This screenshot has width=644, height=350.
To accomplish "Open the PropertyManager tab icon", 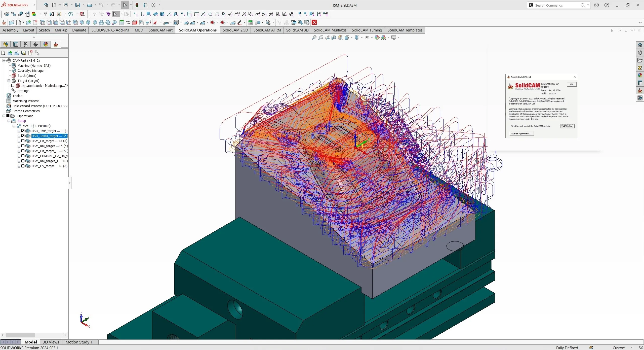I will coord(16,44).
